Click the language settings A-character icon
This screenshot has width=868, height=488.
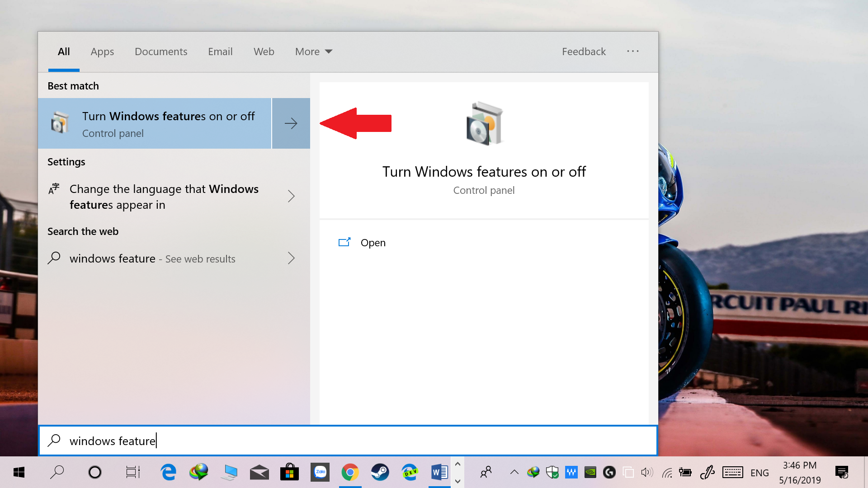[54, 189]
